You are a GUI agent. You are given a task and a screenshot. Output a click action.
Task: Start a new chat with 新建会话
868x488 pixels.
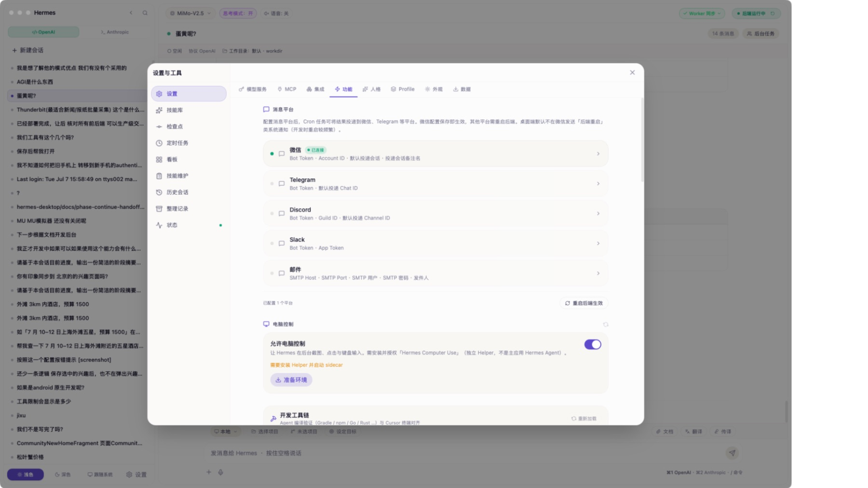(x=28, y=50)
